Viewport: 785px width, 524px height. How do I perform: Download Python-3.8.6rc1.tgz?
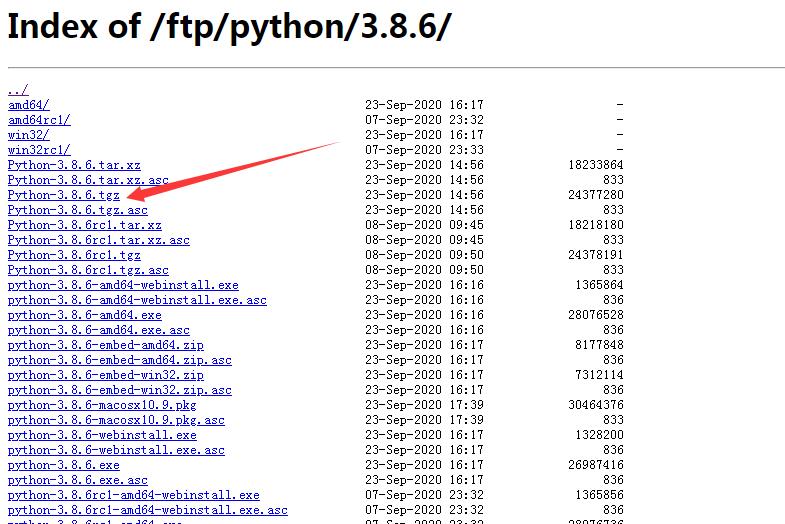click(x=74, y=255)
